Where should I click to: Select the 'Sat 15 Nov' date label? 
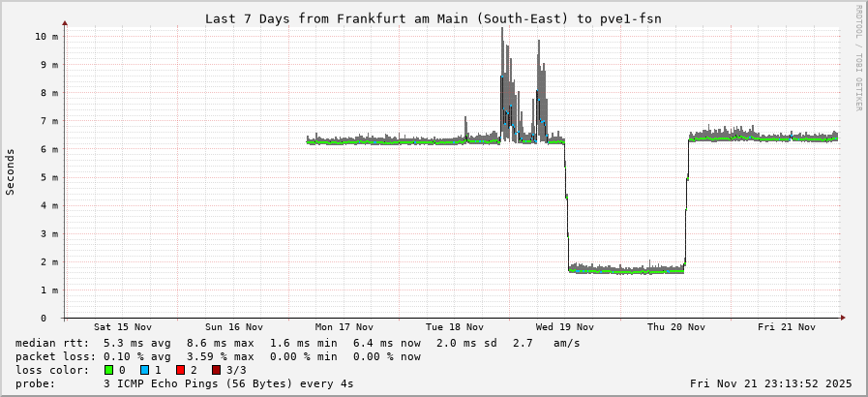123,327
